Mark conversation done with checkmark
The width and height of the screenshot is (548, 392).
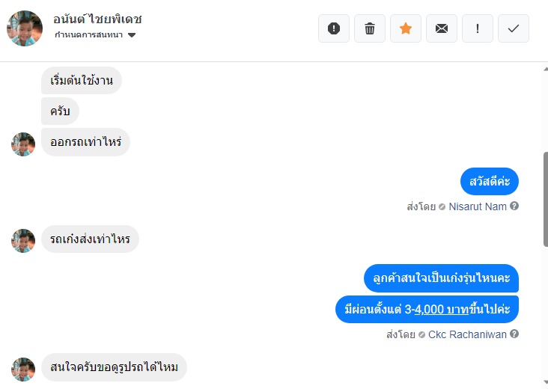pos(514,28)
